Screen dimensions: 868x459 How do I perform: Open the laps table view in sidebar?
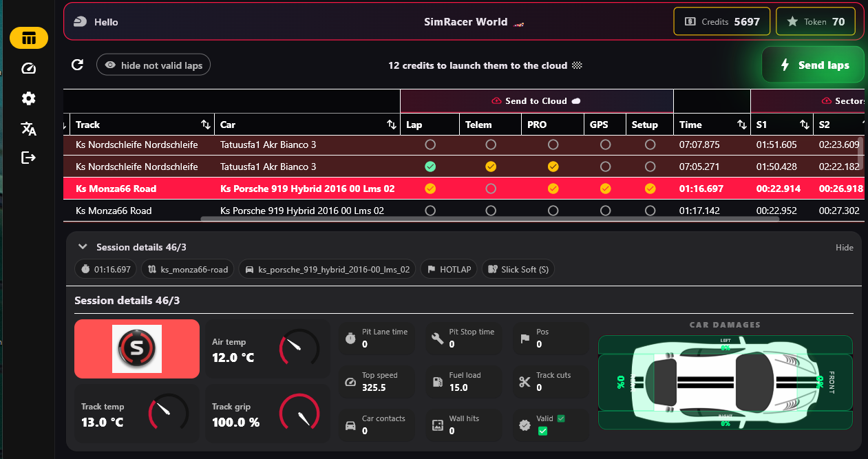coord(28,39)
